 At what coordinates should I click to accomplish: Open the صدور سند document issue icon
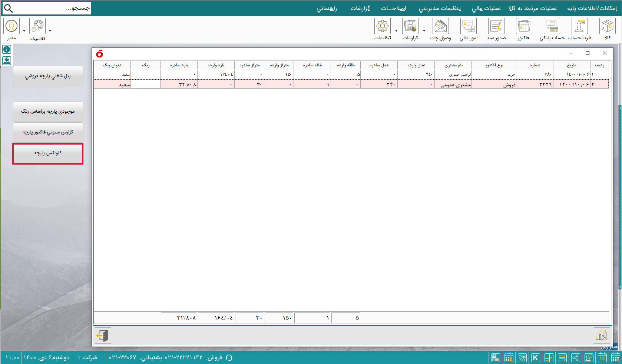(x=496, y=27)
